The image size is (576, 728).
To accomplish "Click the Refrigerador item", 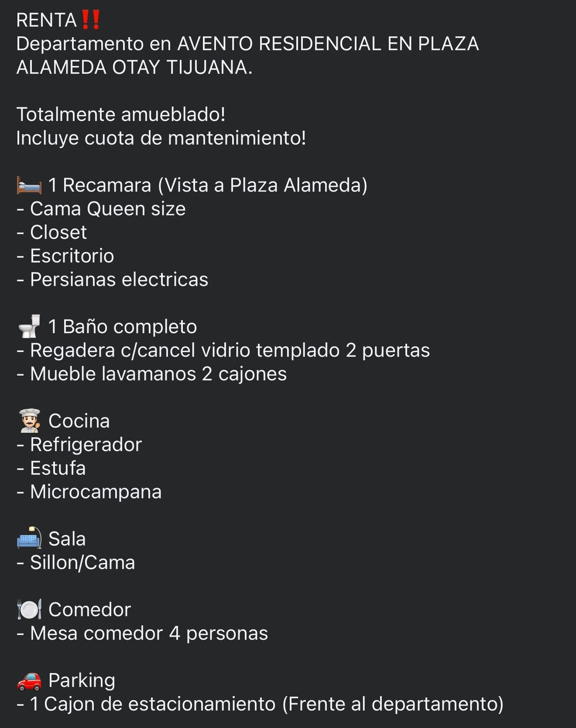I will pos(79,445).
